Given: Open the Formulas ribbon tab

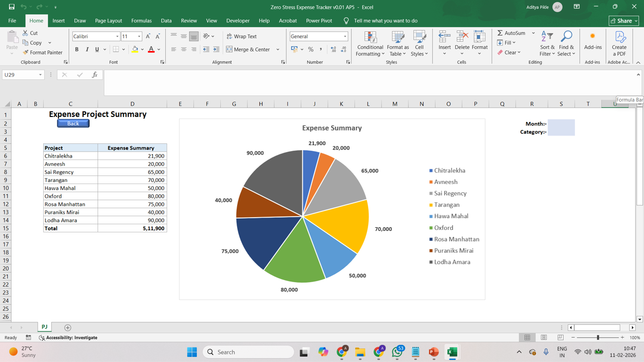Looking at the screenshot, I should click(x=141, y=21).
